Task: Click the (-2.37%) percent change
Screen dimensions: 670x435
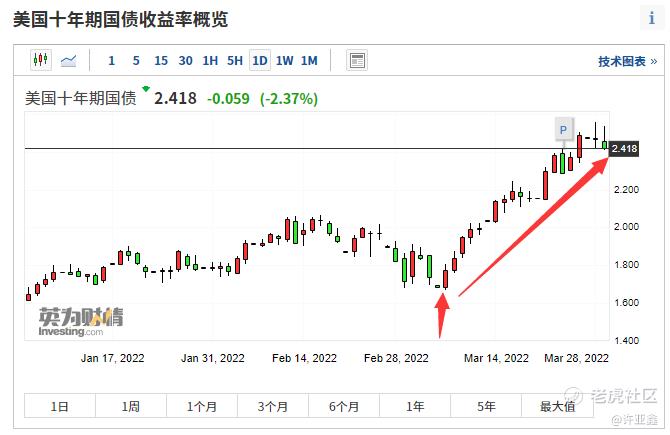Action: pos(289,99)
